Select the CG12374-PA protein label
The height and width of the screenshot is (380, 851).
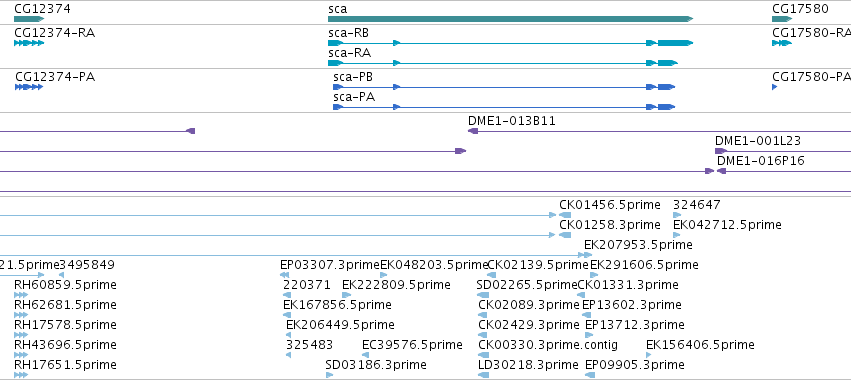click(x=55, y=77)
